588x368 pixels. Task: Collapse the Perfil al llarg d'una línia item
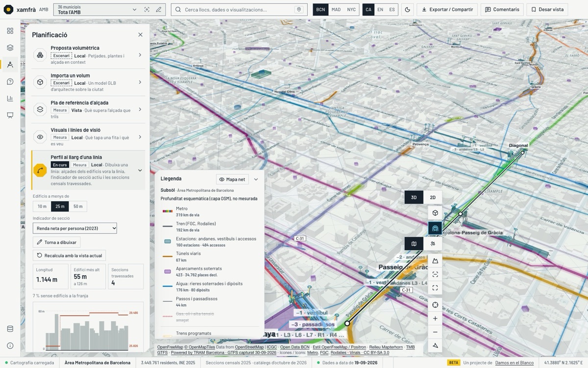89,170
